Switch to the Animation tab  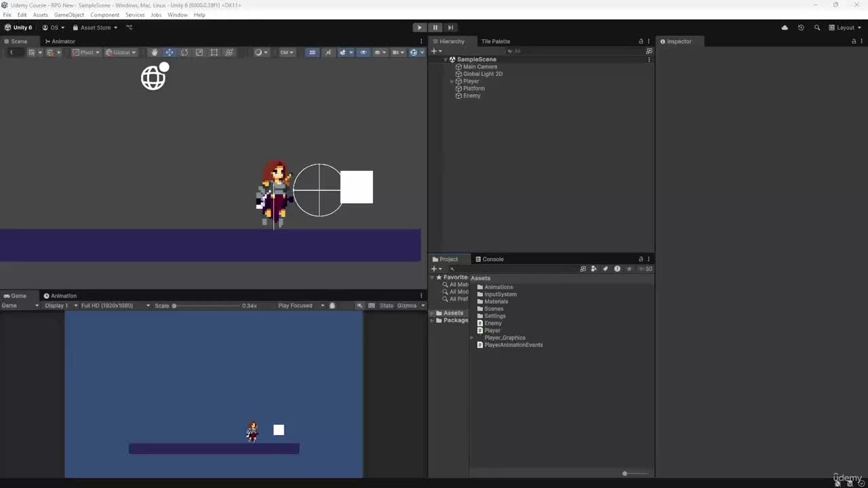pyautogui.click(x=60, y=296)
